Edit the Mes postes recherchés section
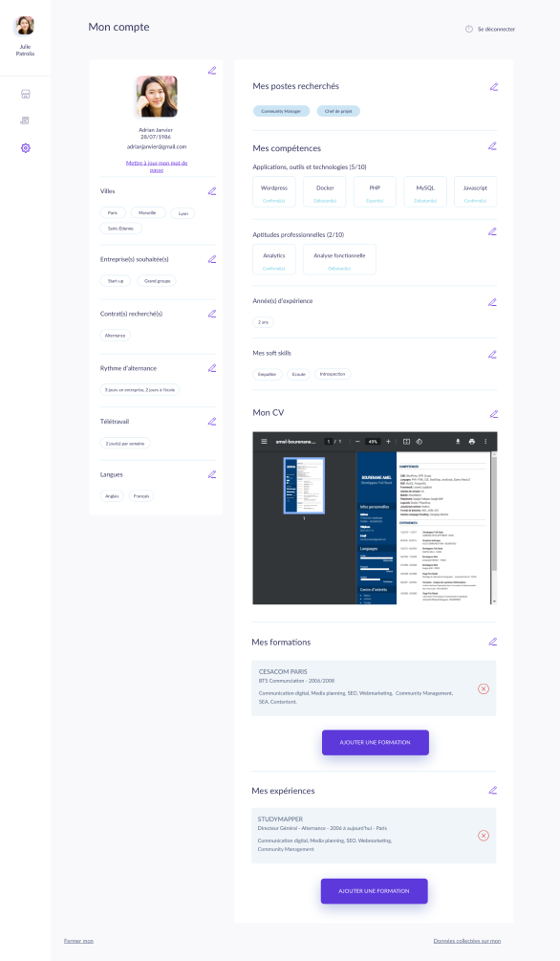Image resolution: width=560 pixels, height=961 pixels. point(494,87)
